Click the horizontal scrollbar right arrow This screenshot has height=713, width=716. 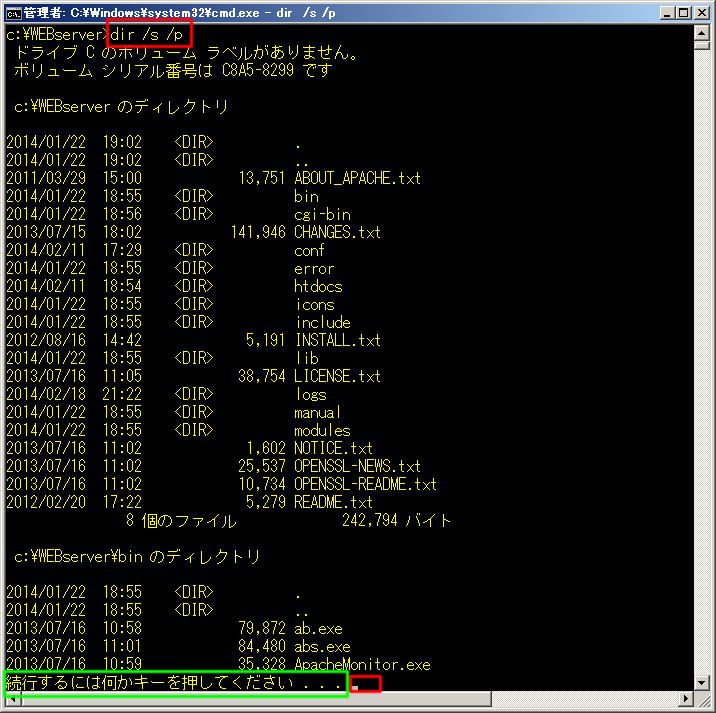pos(686,698)
